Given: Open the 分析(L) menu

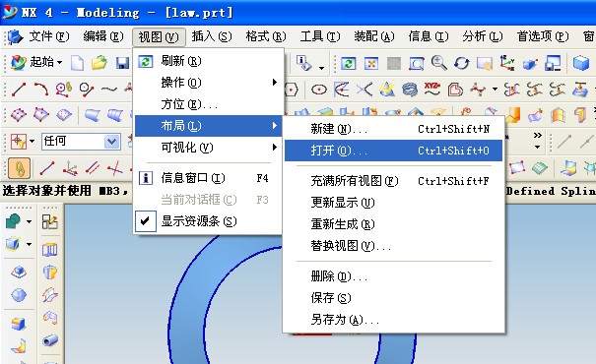Looking at the screenshot, I should point(483,36).
